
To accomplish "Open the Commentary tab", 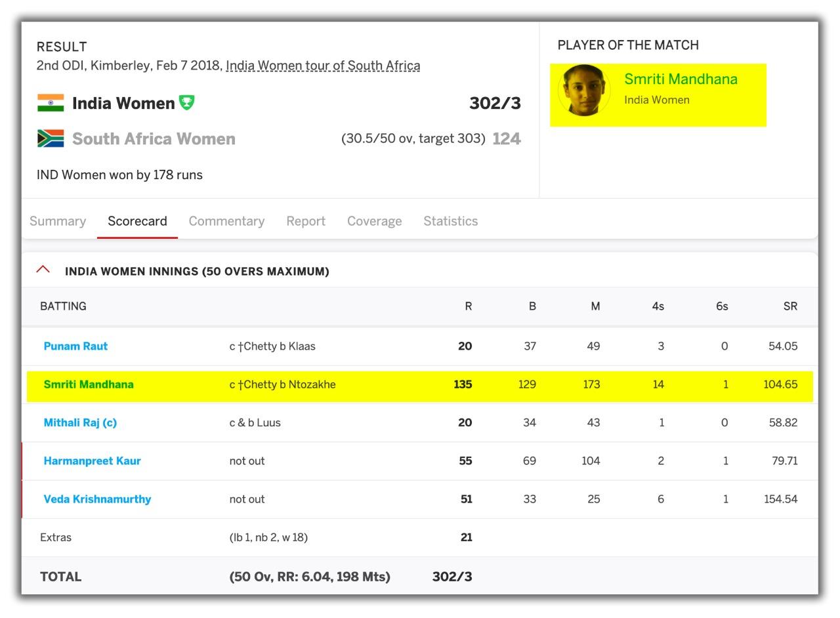I will pyautogui.click(x=226, y=221).
